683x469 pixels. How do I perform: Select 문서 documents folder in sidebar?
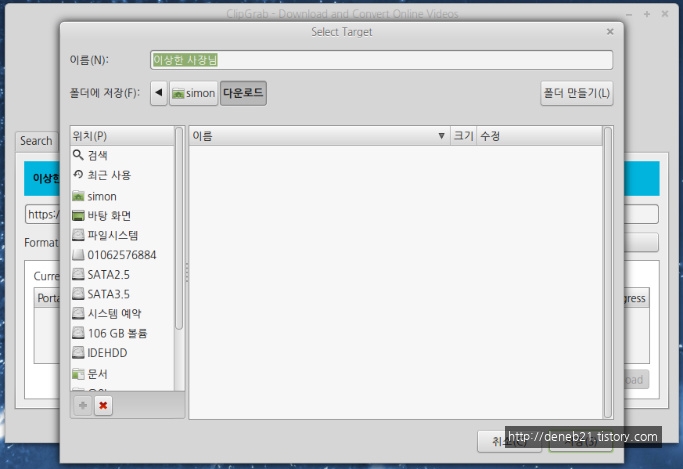coord(97,373)
